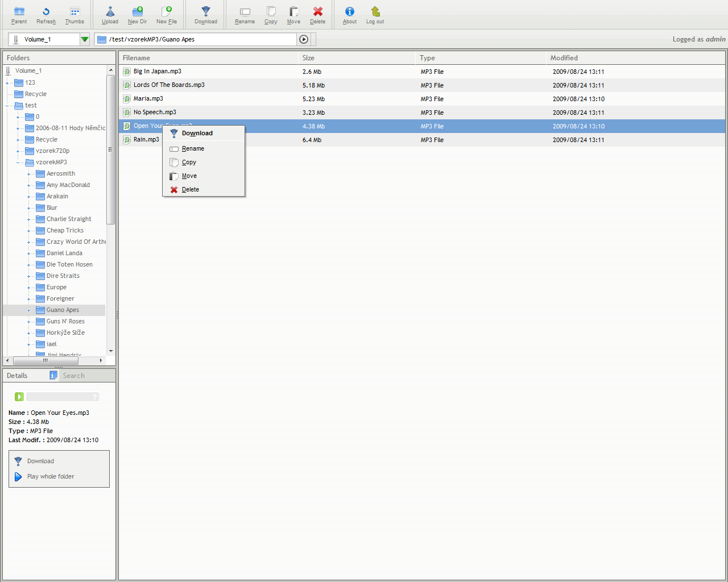Open the 2006-08-11 Hody Němčic folder
728x582 pixels.
coord(71,128)
